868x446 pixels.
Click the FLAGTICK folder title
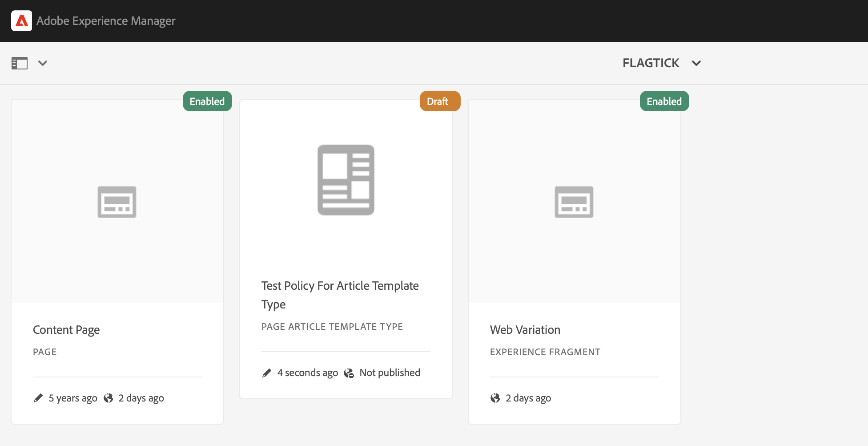click(x=651, y=63)
